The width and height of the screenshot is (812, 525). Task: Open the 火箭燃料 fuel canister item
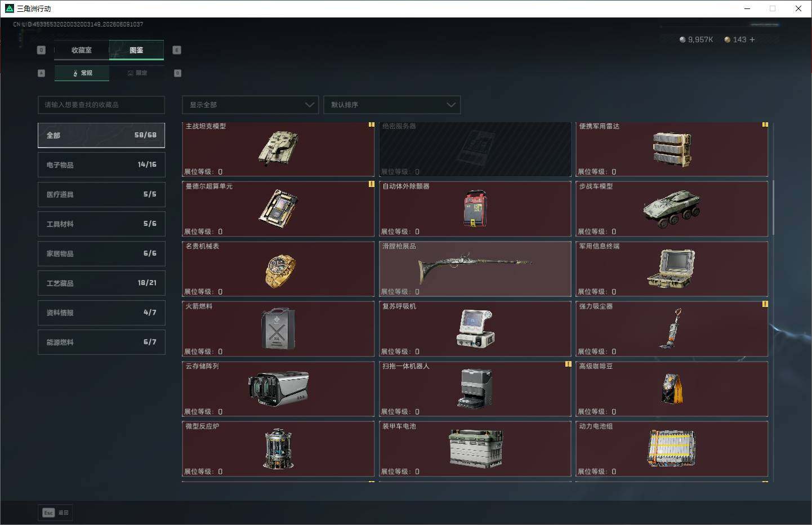[x=279, y=329]
